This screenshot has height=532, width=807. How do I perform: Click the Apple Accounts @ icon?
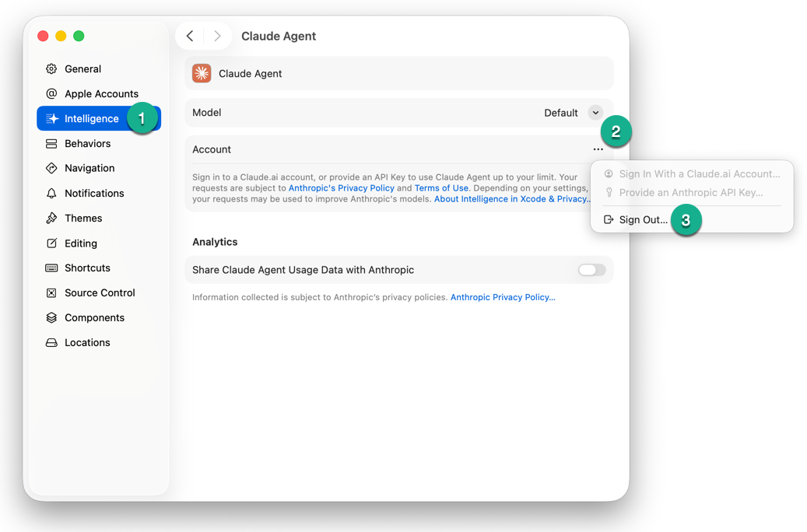51,94
